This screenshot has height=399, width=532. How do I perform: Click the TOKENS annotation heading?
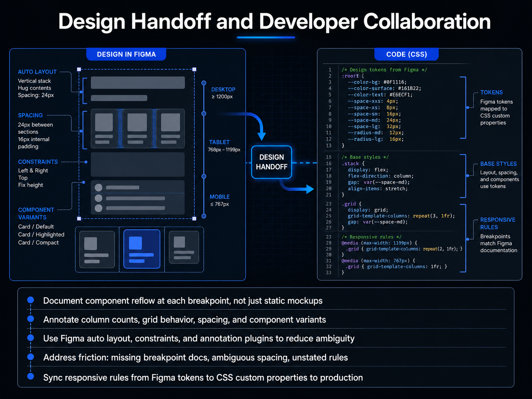[x=492, y=93]
